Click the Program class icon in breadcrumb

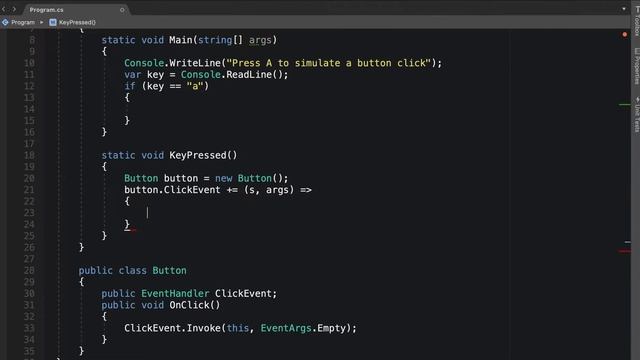[5, 22]
